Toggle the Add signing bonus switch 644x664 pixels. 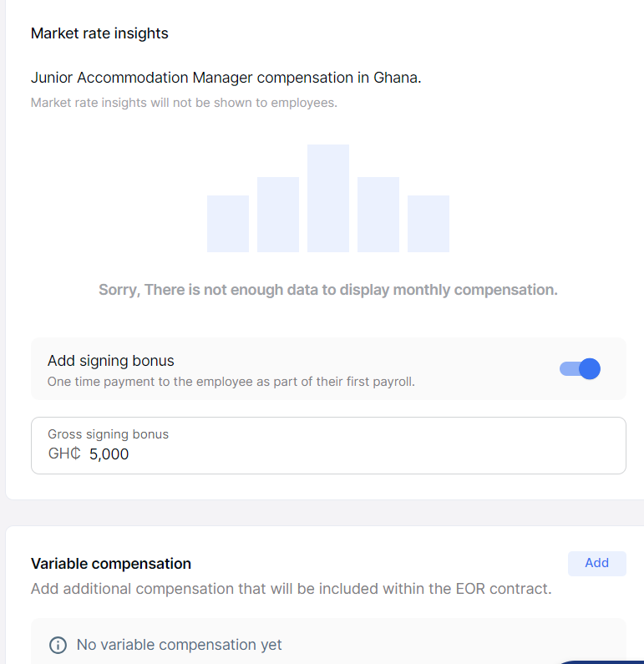[580, 369]
